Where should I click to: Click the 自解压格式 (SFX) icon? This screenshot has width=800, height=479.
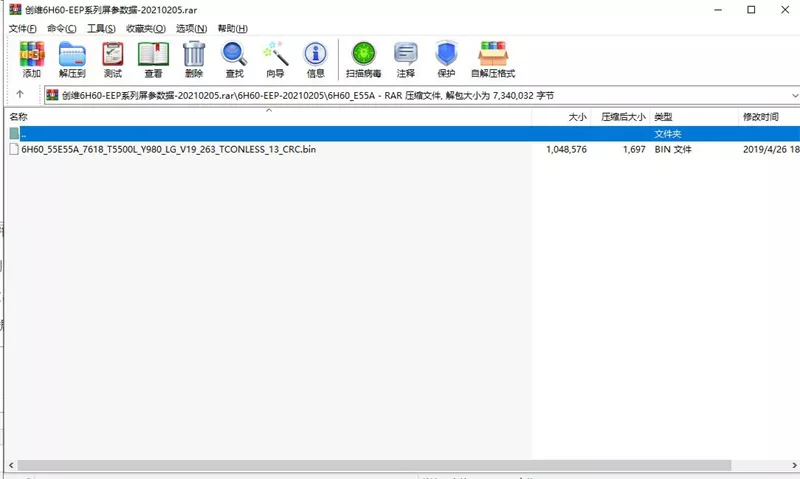click(x=493, y=54)
